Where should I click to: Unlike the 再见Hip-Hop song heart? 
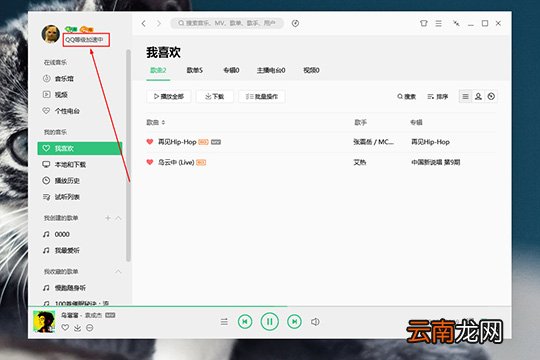150,142
